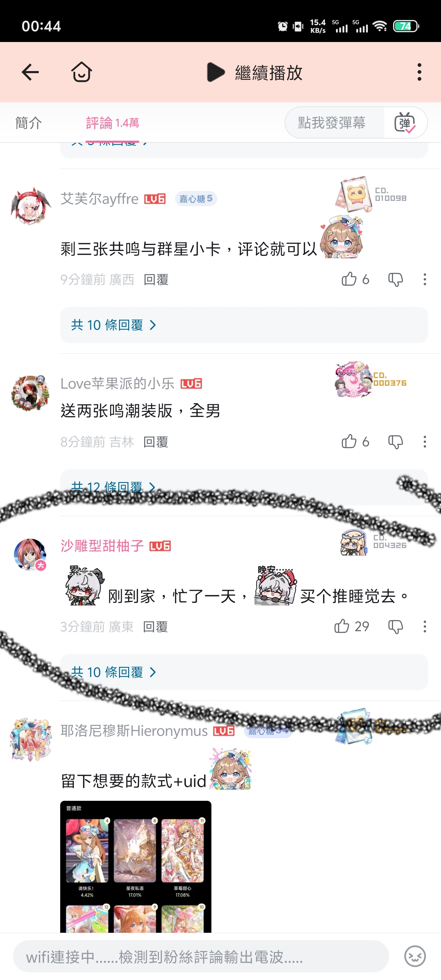Dislike 沙雕型甜柚子's comment
Image resolution: width=441 pixels, height=980 pixels.
(x=396, y=626)
